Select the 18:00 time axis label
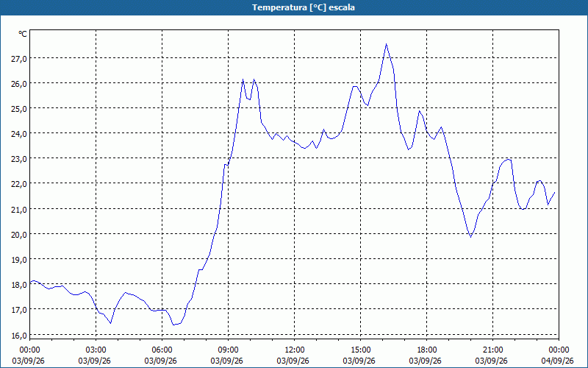The height and width of the screenshot is (368, 588). click(427, 350)
